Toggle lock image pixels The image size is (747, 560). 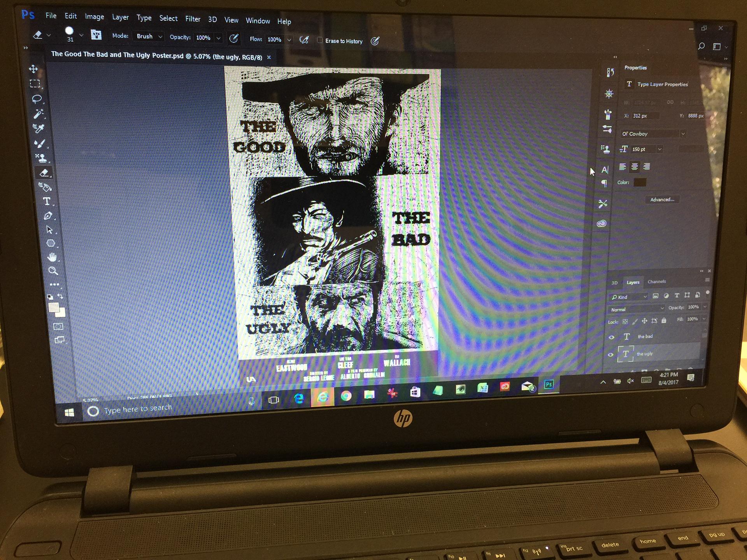635,321
